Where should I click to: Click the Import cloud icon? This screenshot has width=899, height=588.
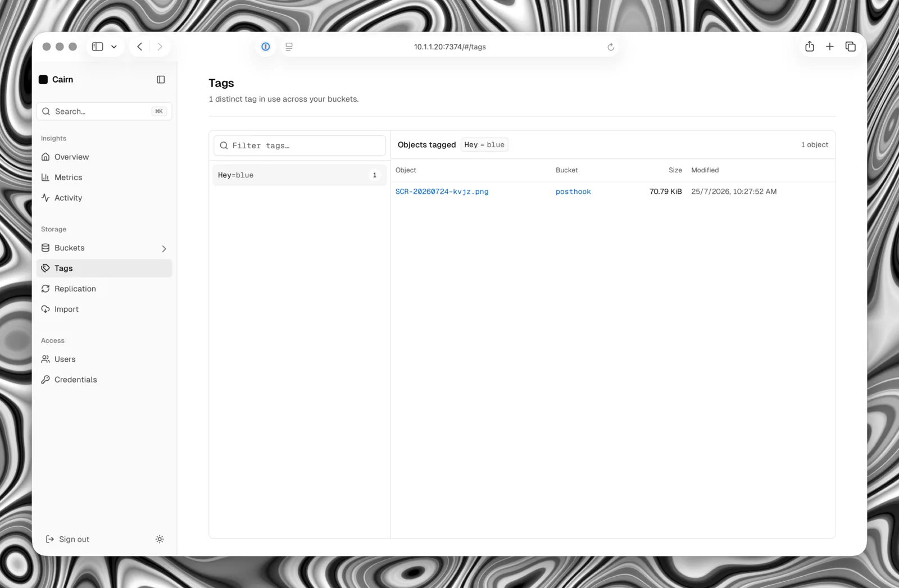click(46, 309)
